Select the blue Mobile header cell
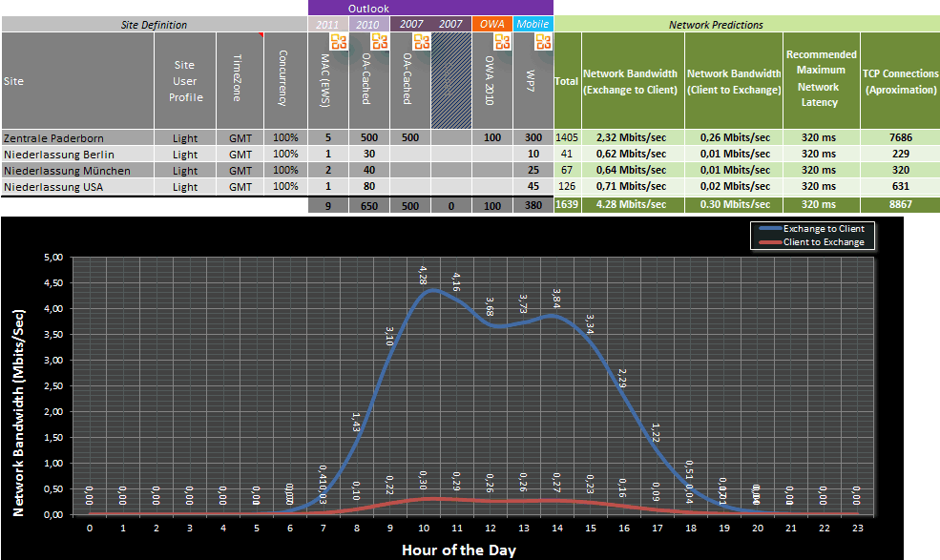 click(x=533, y=24)
